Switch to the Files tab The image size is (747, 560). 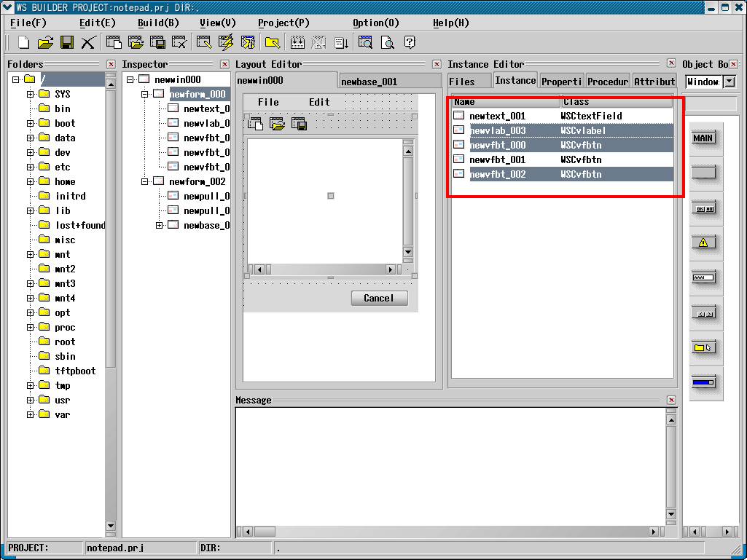[469, 82]
